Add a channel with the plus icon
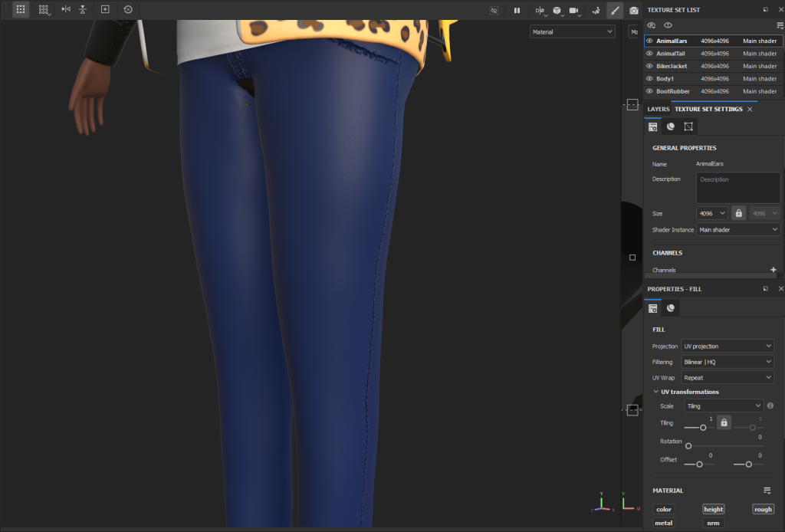Image resolution: width=785 pixels, height=532 pixels. 773,270
